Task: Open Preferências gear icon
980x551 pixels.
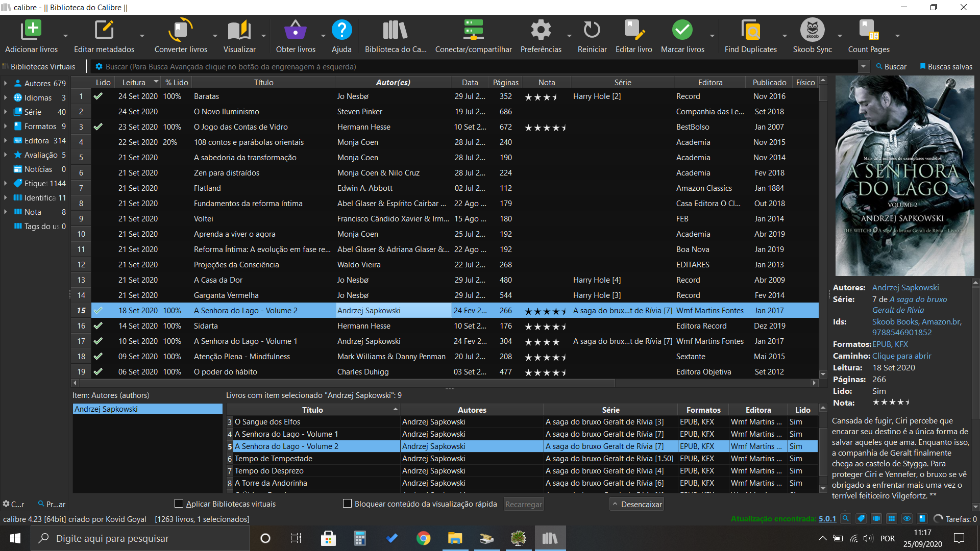Action: point(541,31)
